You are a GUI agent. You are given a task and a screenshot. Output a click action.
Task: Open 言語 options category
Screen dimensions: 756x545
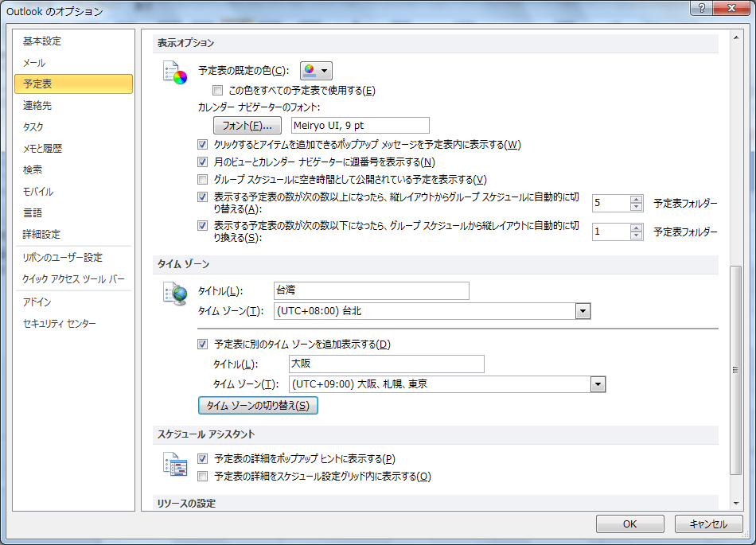(x=74, y=213)
